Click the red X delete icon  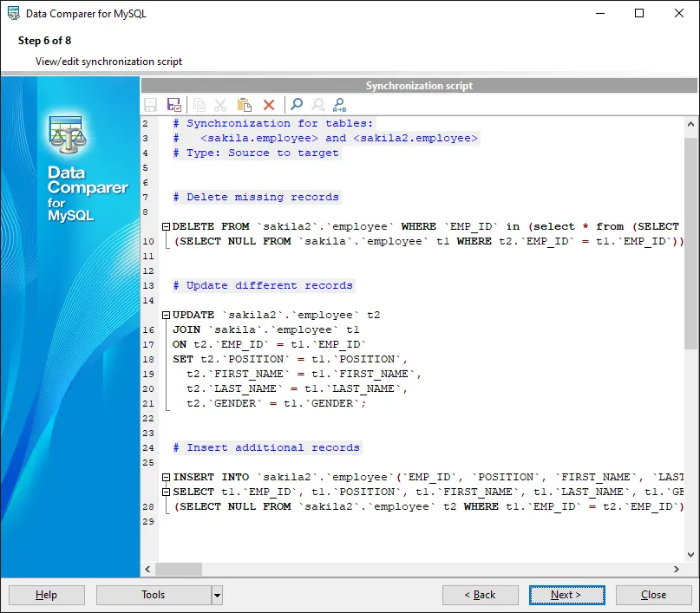(x=269, y=105)
